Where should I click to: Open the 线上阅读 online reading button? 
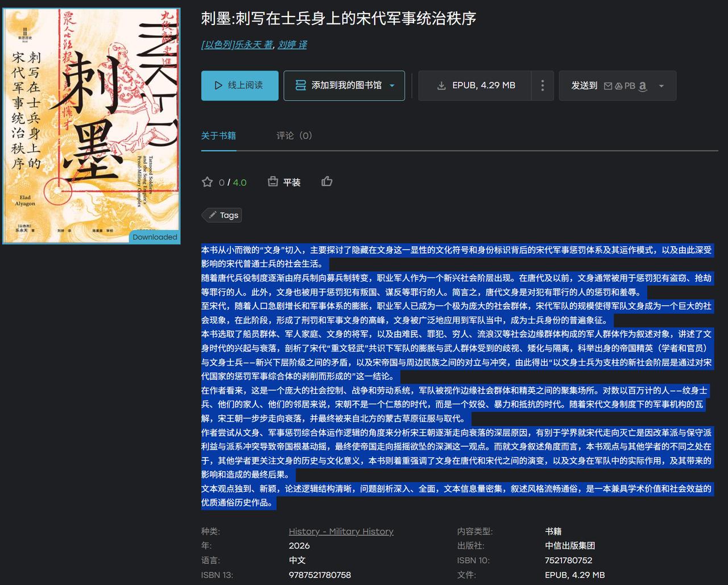coord(239,86)
